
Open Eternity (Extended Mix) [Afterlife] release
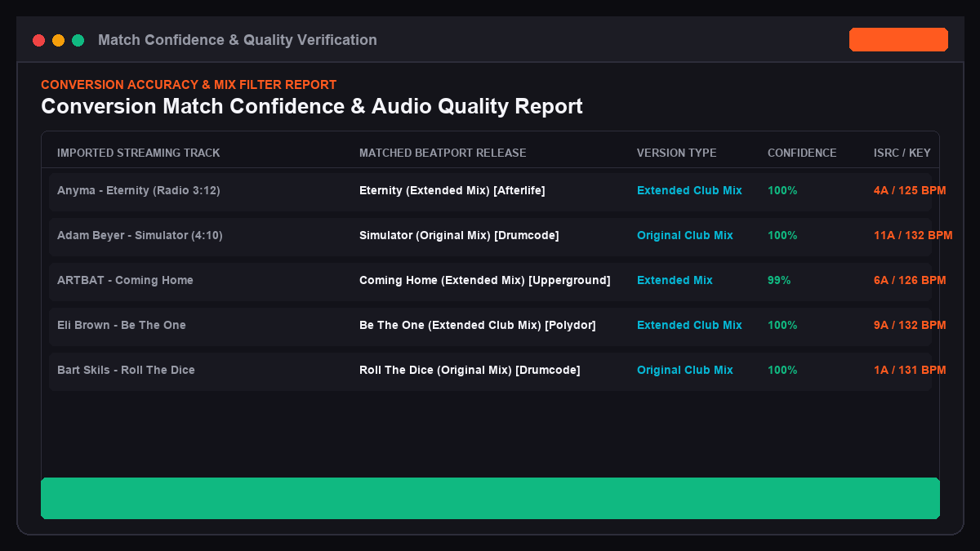(x=452, y=190)
